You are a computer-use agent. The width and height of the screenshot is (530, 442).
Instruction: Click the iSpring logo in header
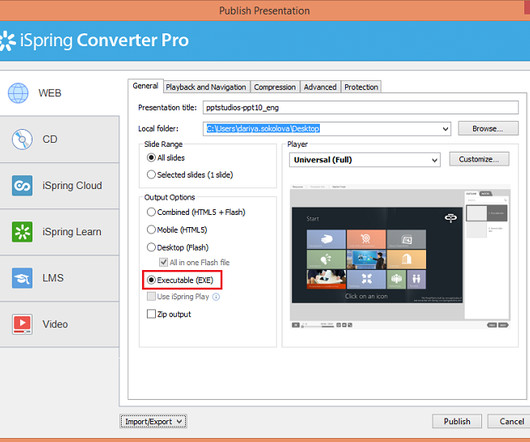pyautogui.click(x=7, y=41)
